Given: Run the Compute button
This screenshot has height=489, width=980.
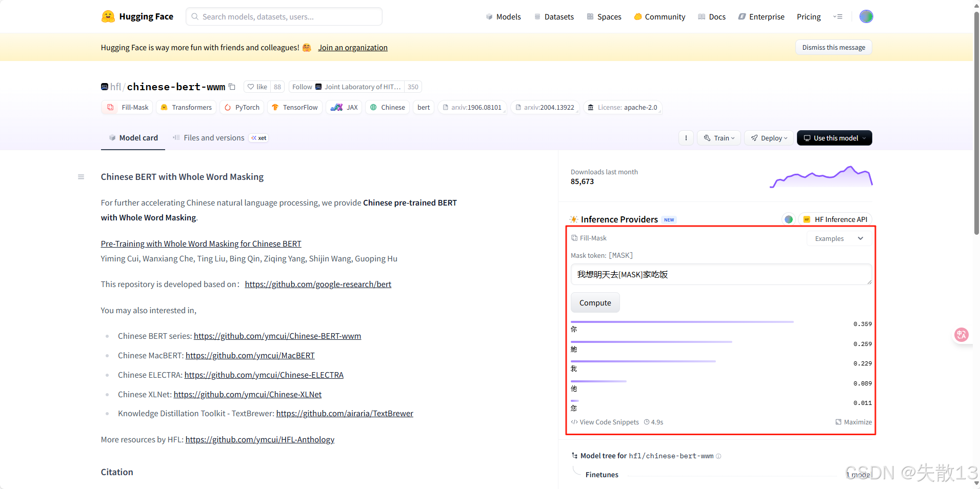Looking at the screenshot, I should tap(595, 302).
